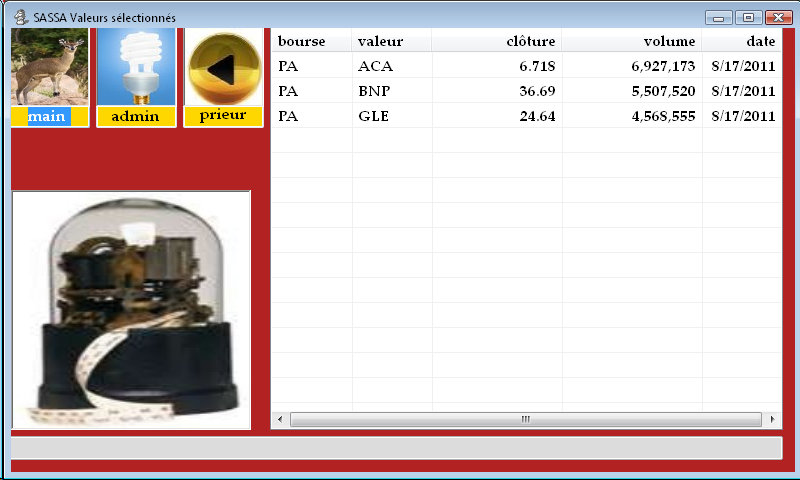The width and height of the screenshot is (800, 480).
Task: Sort by the date column header
Action: [741, 41]
